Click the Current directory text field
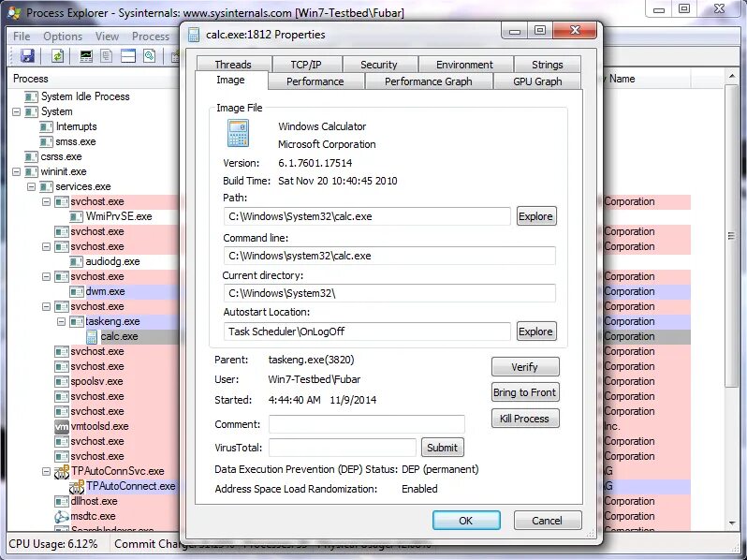The height and width of the screenshot is (560, 747). 389,293
